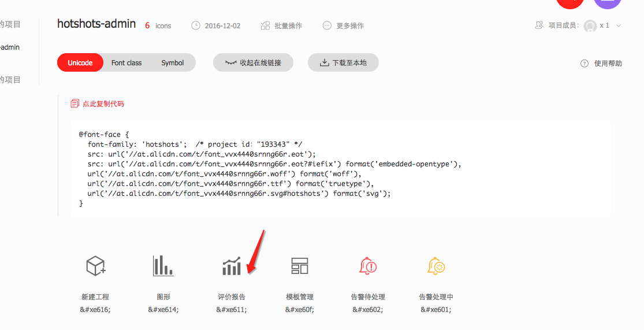Open the 更多操作 menu
Screen dimensions: 644x330
click(350, 25)
